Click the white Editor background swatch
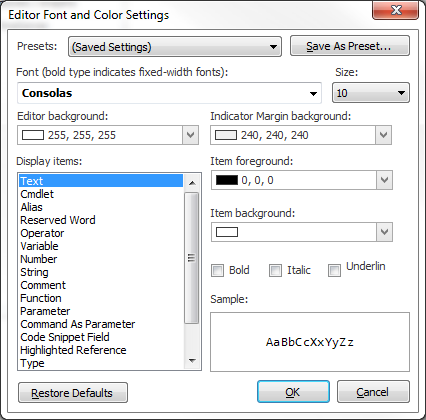This screenshot has width=426, height=420. point(33,135)
